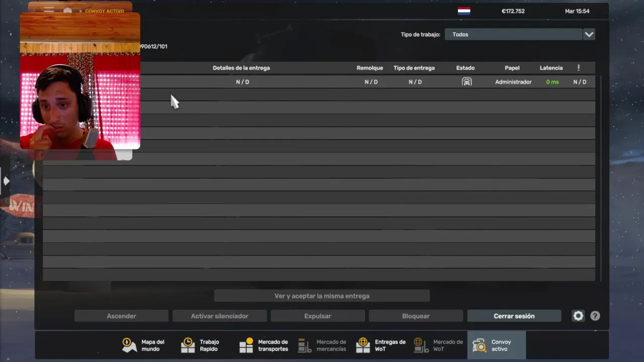Click the Cerrar sesión button

514,316
